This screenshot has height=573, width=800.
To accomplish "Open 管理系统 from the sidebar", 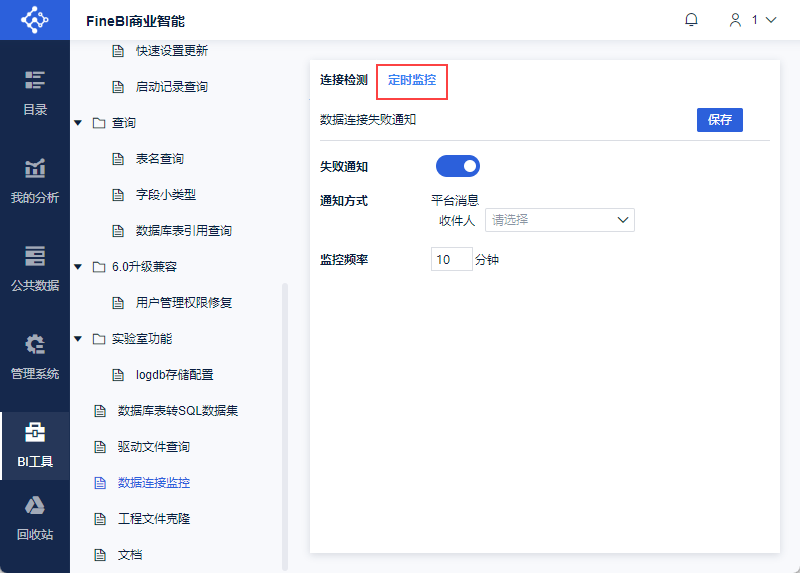I will click(35, 357).
